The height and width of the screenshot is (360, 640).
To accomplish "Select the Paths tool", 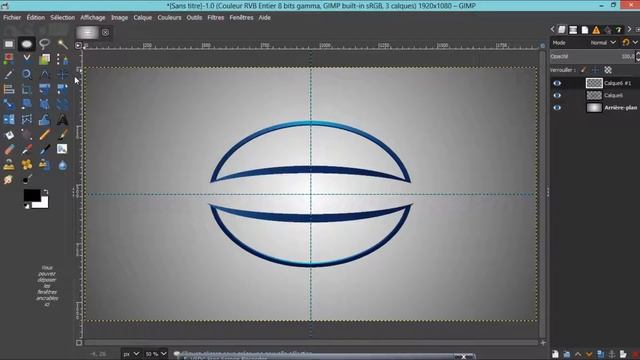I will (62, 60).
